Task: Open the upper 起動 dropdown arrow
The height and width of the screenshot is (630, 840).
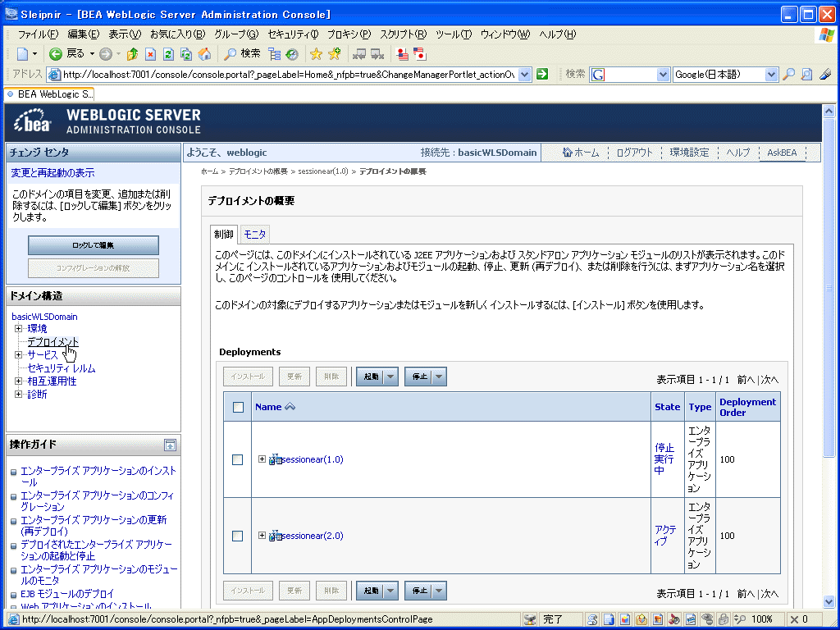Action: (x=390, y=377)
